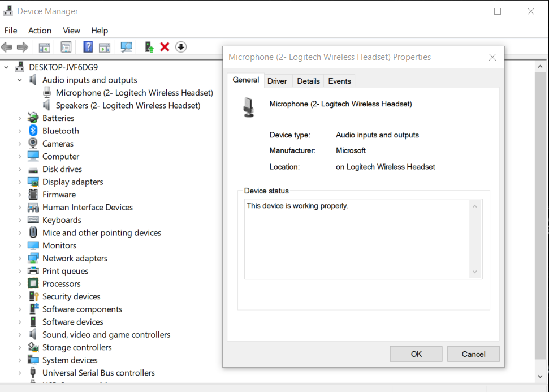Click the Print queues printer icon

[x=33, y=271]
